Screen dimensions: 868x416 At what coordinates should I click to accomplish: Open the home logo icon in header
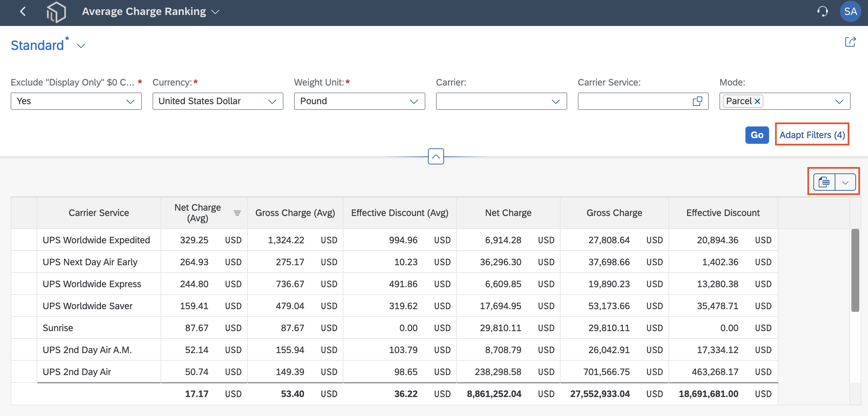click(x=56, y=12)
